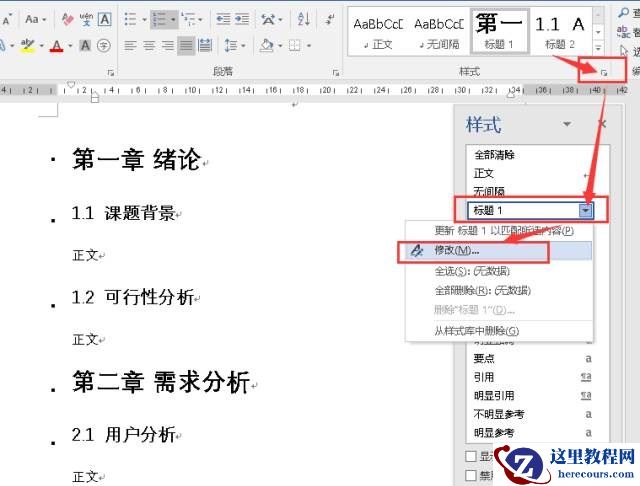Viewport: 640px width, 486px height.
Task: Click the Borders icon
Action: coord(294,45)
